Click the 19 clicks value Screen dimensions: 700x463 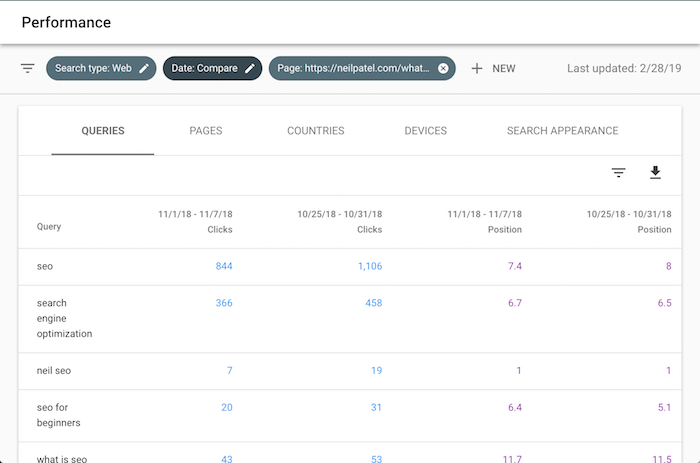[377, 371]
